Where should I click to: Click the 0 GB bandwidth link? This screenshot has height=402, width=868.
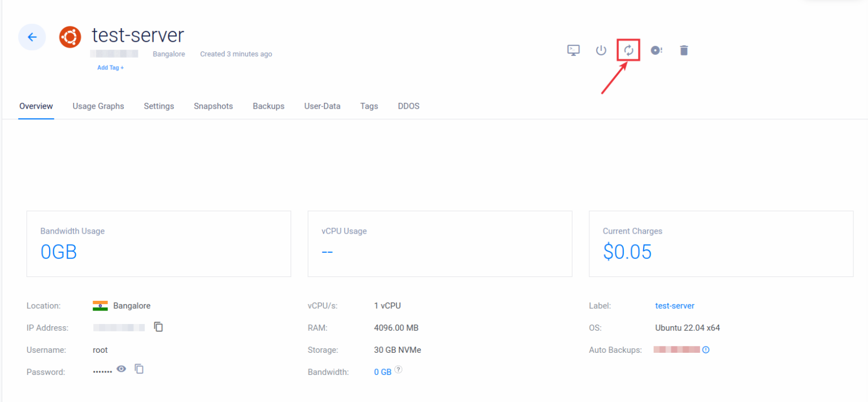tap(381, 371)
